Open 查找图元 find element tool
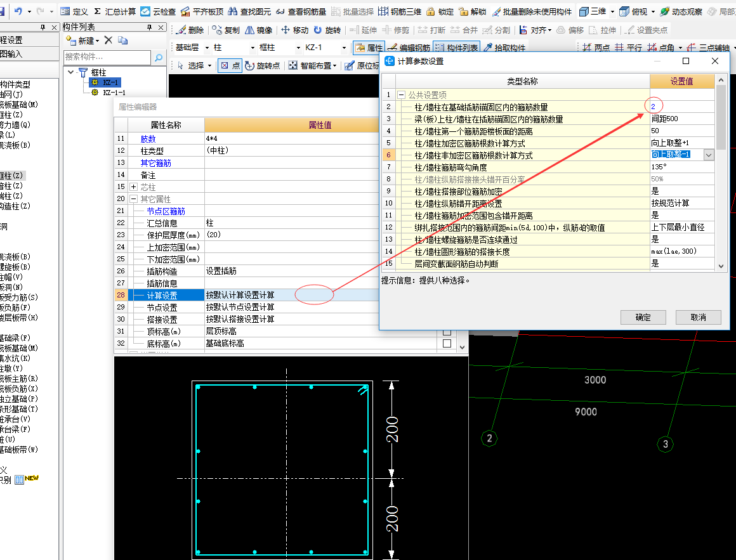The image size is (736, 560). point(250,11)
